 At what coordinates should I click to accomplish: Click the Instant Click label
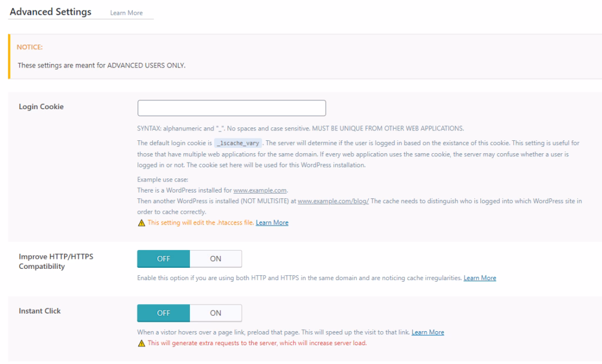click(39, 311)
